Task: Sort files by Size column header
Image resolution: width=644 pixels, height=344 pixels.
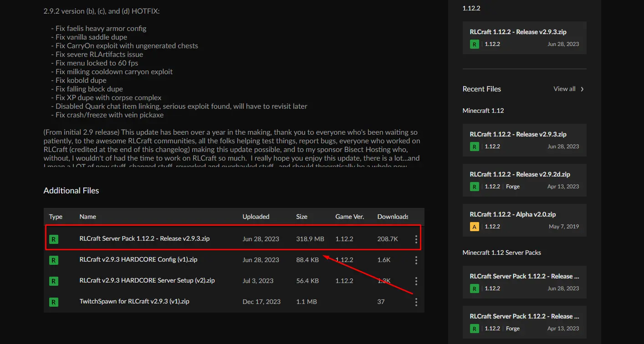Action: (x=302, y=217)
